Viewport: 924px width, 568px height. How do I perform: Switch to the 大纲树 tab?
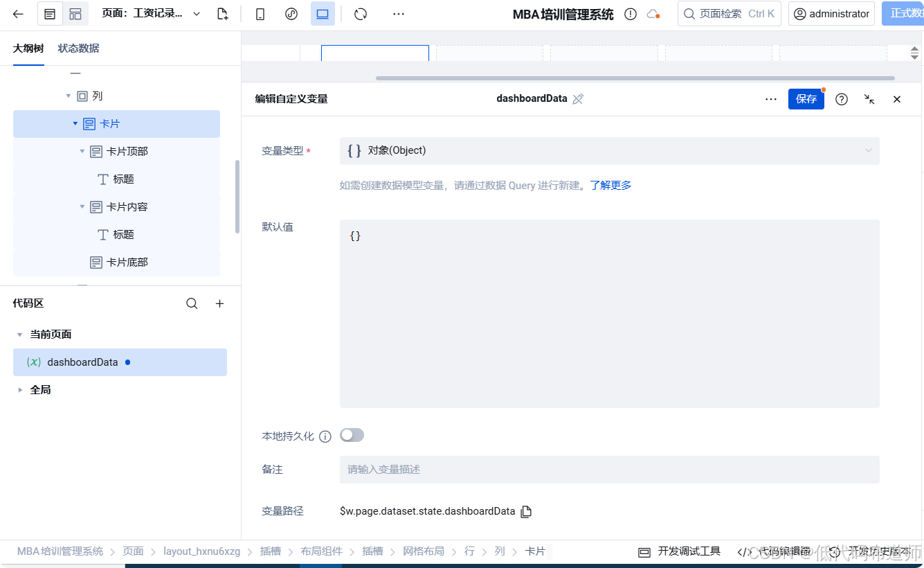click(28, 48)
